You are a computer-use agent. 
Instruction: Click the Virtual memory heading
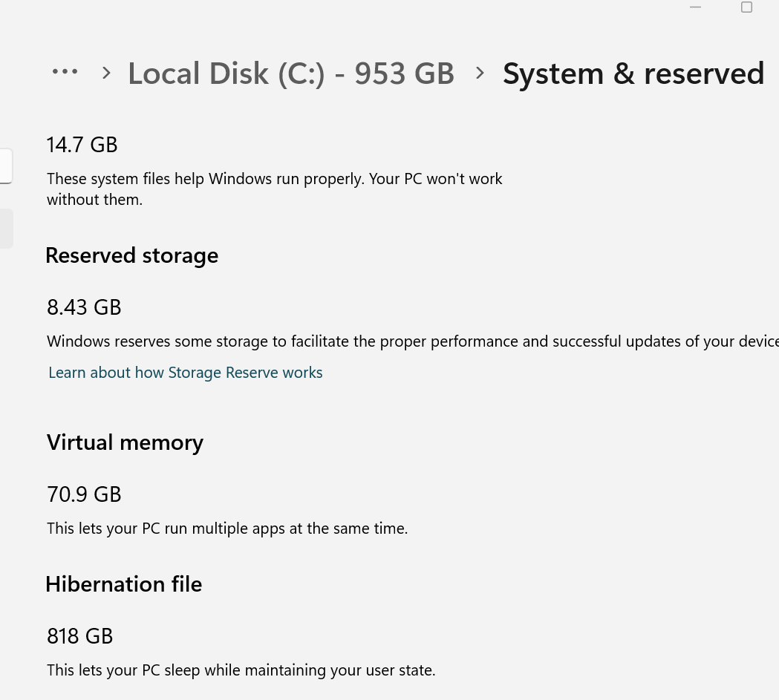click(125, 442)
